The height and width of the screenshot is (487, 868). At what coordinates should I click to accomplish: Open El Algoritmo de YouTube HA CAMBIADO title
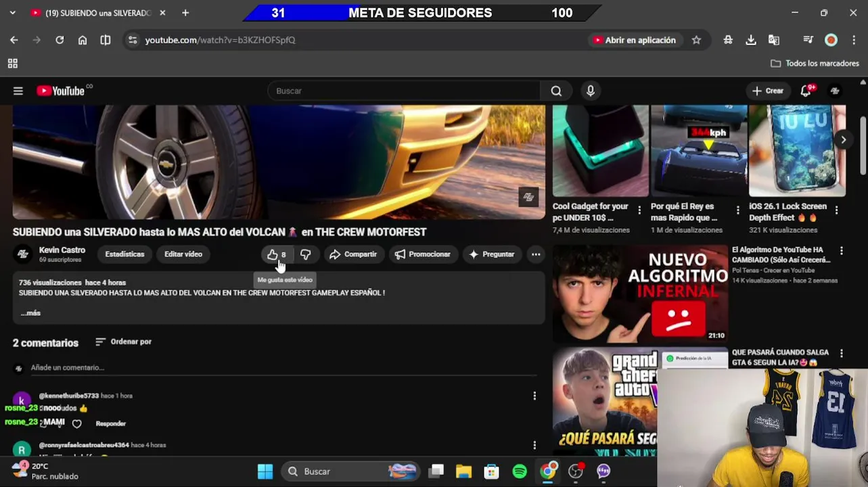(781, 255)
